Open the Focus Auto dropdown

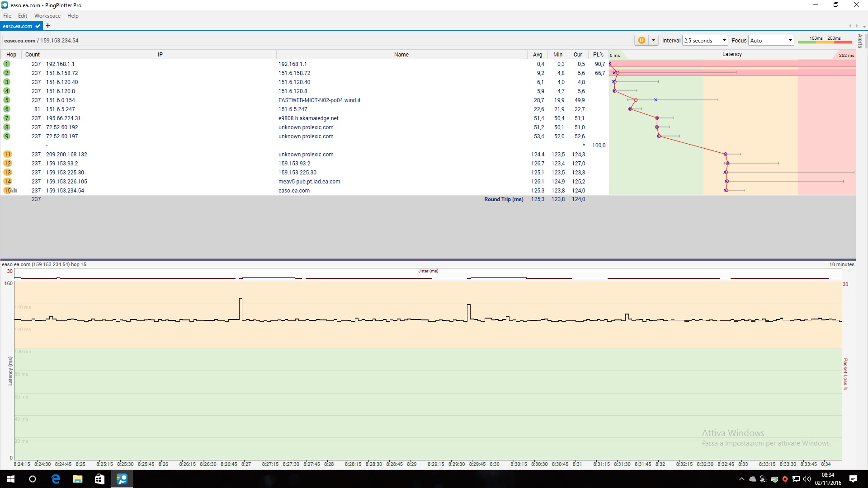(x=771, y=40)
